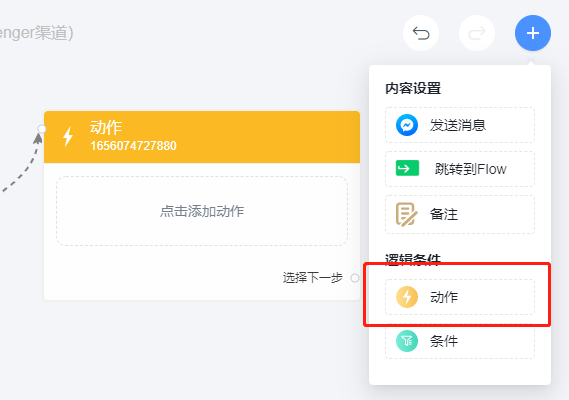Click the 选择下一步 label
This screenshot has height=400, width=569.
click(312, 278)
